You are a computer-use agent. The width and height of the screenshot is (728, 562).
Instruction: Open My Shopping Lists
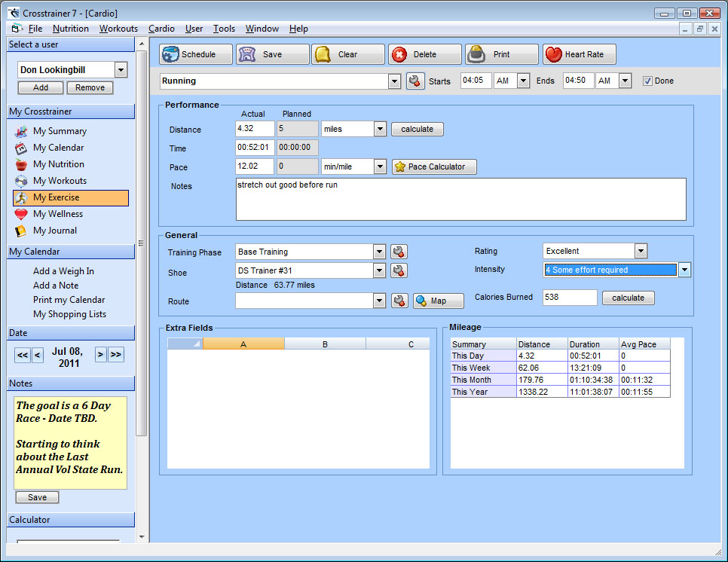(x=69, y=314)
